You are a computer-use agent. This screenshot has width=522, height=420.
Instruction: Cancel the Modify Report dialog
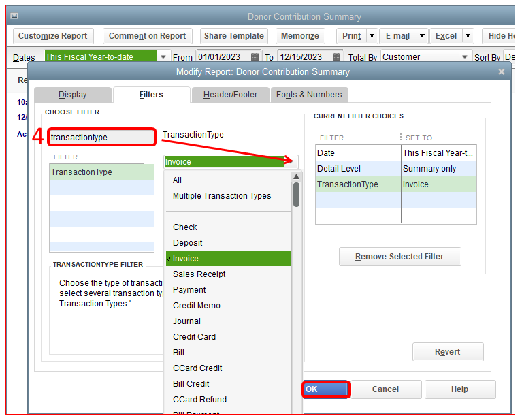[385, 389]
